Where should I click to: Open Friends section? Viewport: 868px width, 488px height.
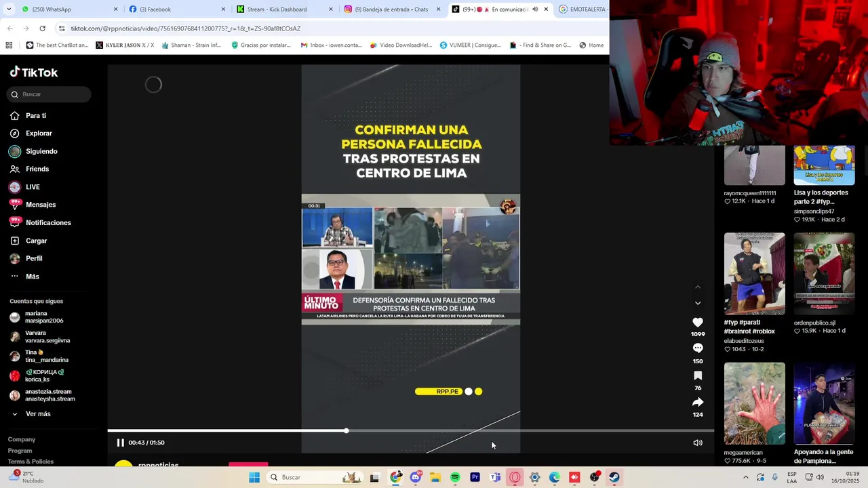(37, 169)
